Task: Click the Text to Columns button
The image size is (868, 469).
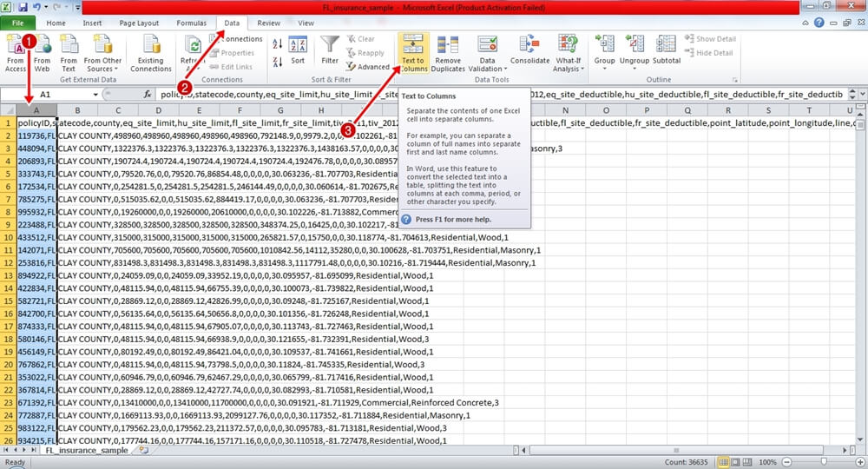Action: tap(413, 53)
